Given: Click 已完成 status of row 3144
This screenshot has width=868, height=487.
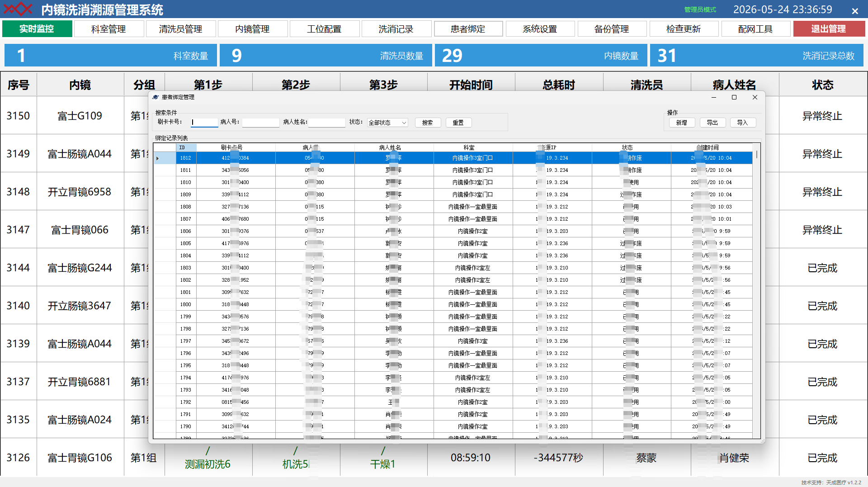Looking at the screenshot, I should (822, 268).
